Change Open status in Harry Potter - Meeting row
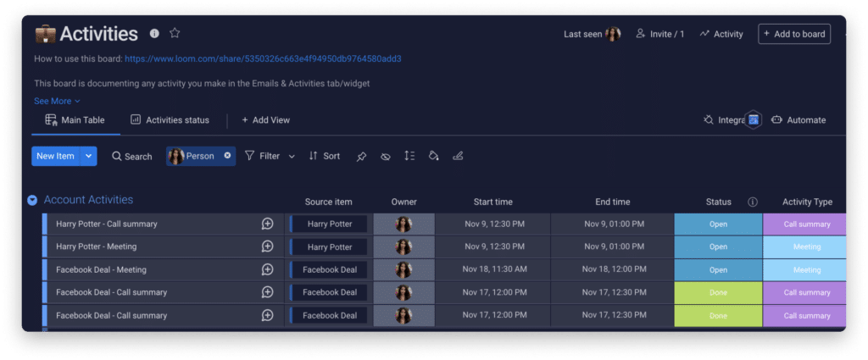 click(718, 246)
